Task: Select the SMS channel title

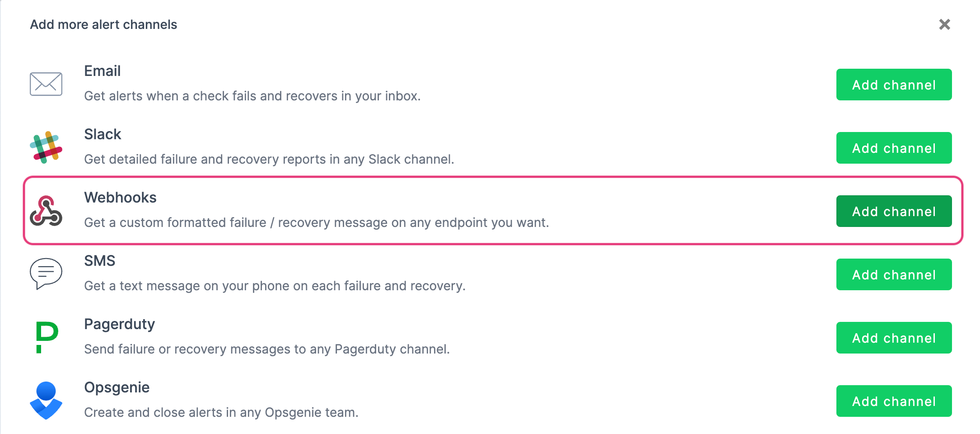Action: (x=100, y=260)
